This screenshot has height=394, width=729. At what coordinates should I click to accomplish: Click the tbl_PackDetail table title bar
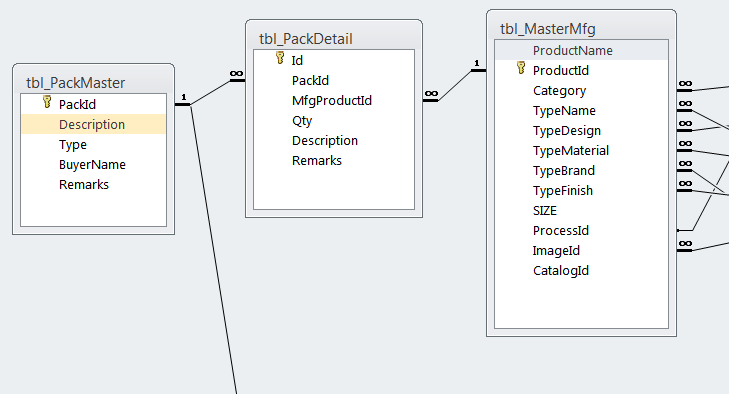334,38
